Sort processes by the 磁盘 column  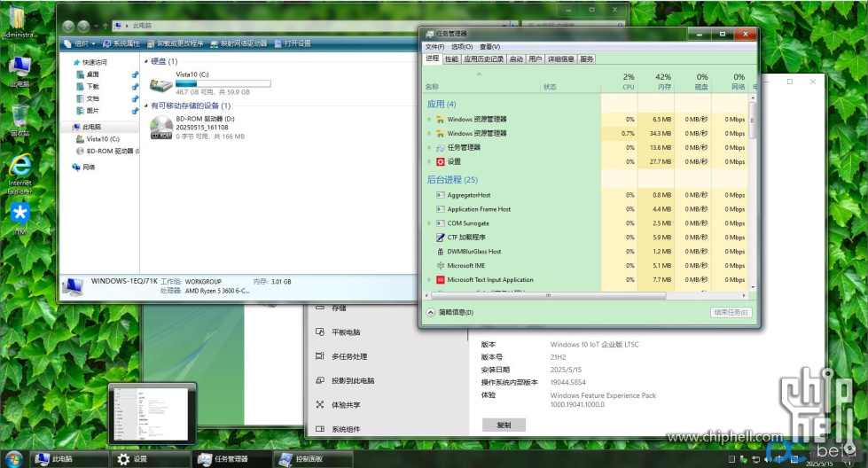[x=693, y=81]
